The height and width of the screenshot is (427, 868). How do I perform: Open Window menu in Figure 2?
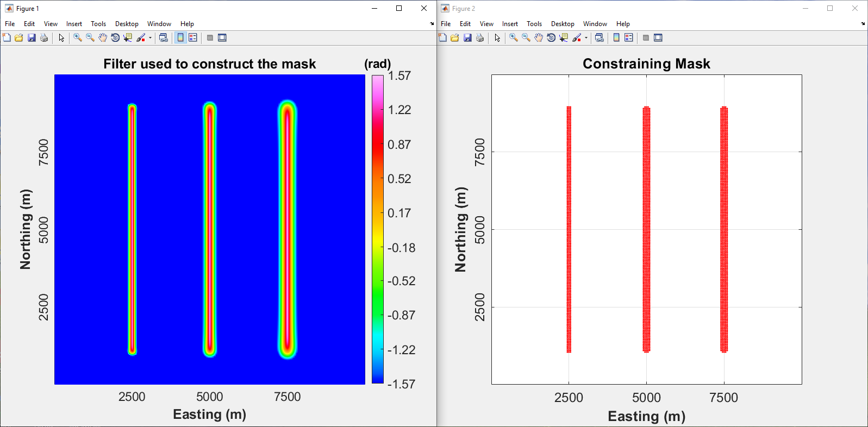pyautogui.click(x=595, y=24)
